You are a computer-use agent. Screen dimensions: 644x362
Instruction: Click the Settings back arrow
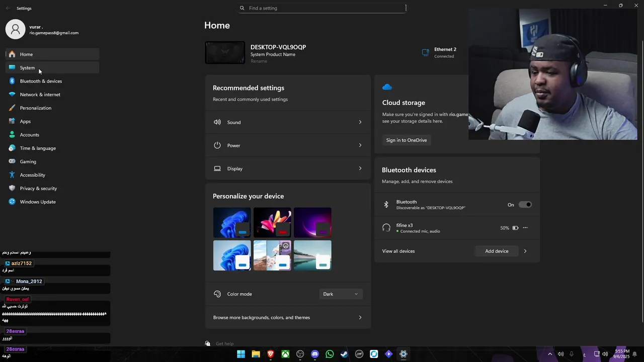pos(8,8)
